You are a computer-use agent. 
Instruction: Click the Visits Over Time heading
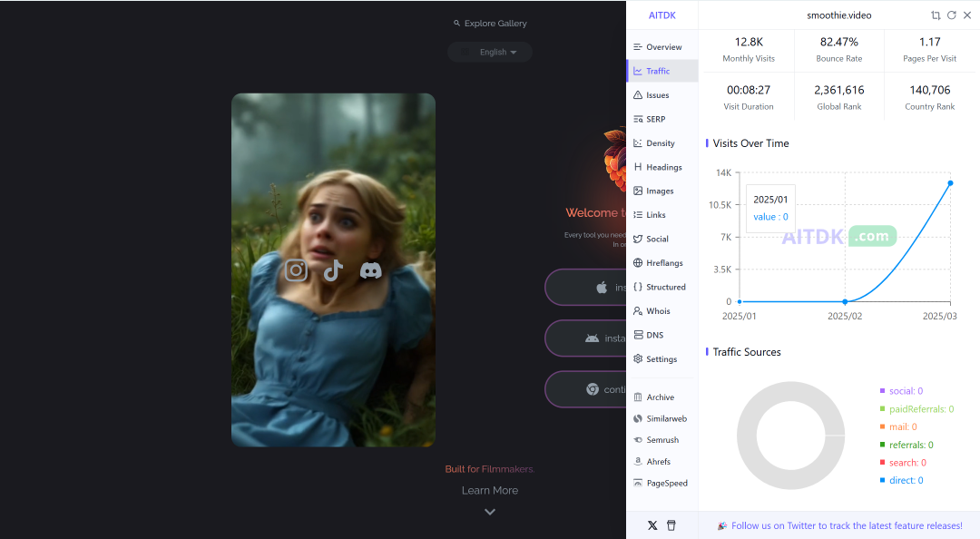[x=750, y=143]
